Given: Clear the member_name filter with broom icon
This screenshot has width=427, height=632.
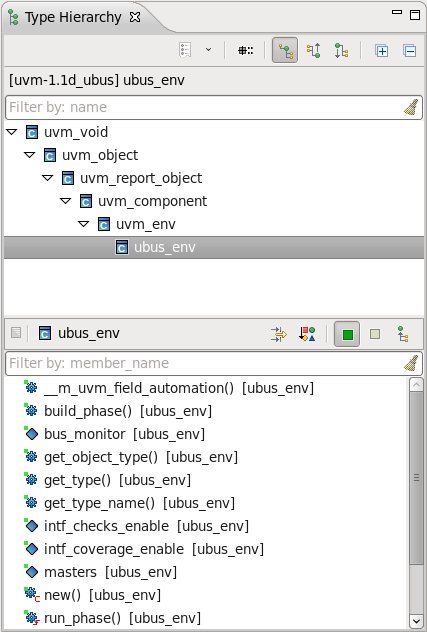Looking at the screenshot, I should pos(411,363).
